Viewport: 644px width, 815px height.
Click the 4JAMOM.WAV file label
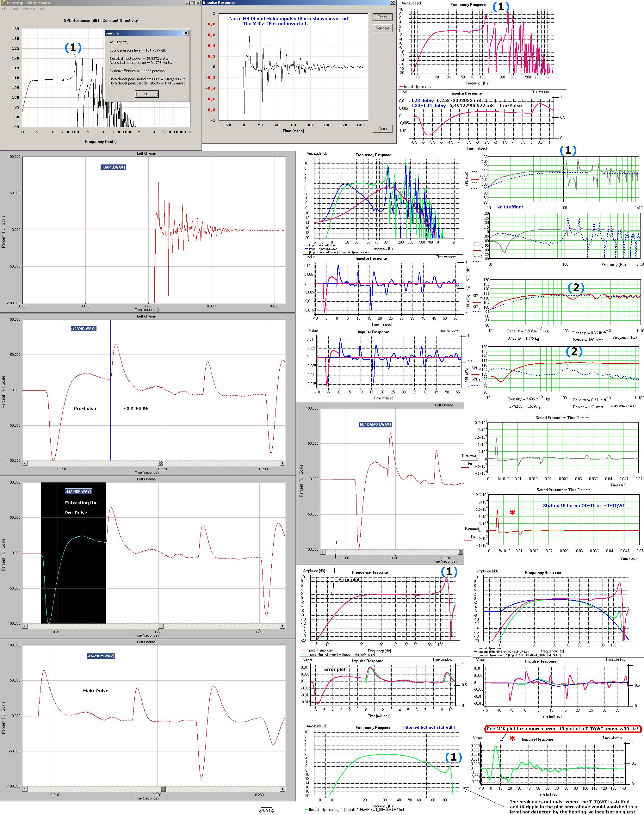tap(101, 656)
